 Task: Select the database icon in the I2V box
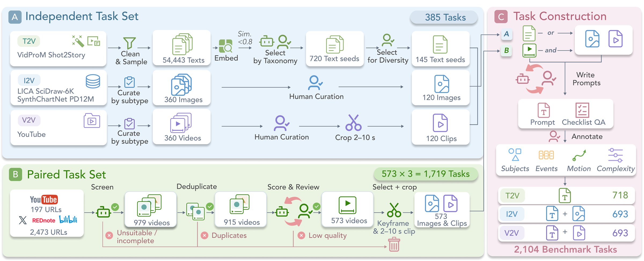tap(93, 81)
